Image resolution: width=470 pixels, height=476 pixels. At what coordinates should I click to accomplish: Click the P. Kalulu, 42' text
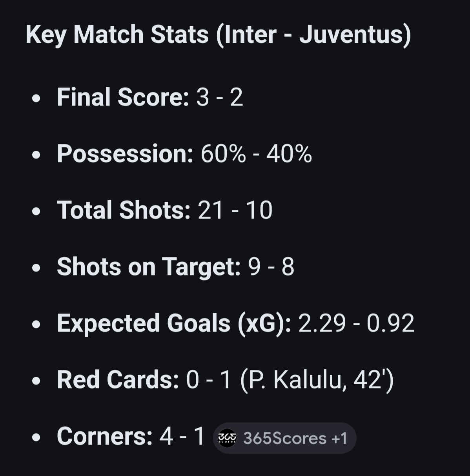click(x=317, y=380)
